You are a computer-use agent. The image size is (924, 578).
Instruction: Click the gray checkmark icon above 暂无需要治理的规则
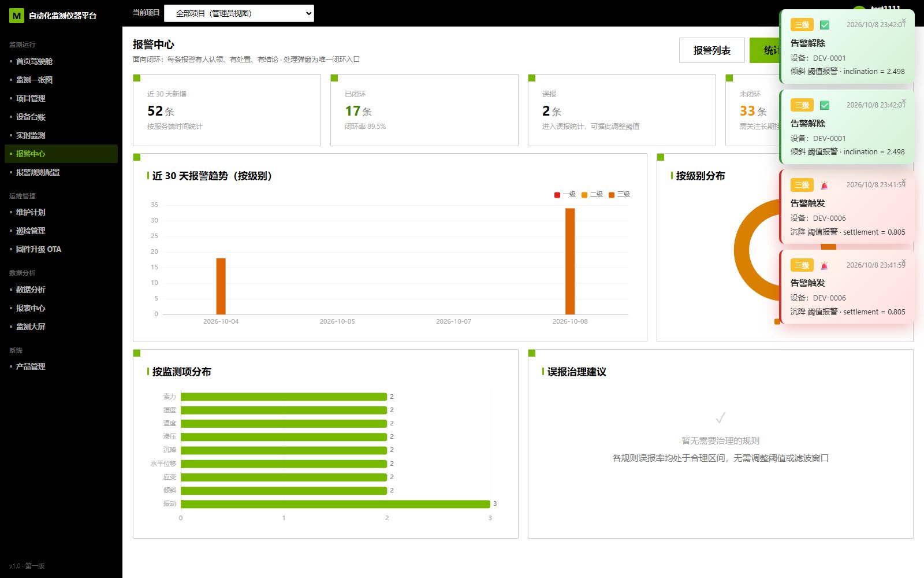[x=721, y=417]
